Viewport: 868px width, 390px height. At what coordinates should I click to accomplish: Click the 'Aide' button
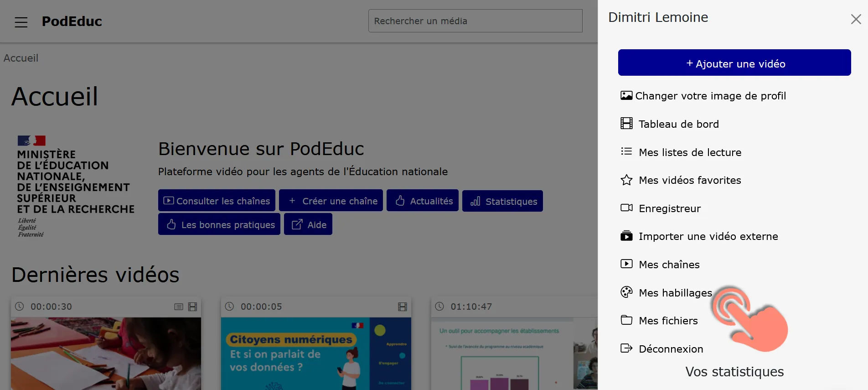308,224
